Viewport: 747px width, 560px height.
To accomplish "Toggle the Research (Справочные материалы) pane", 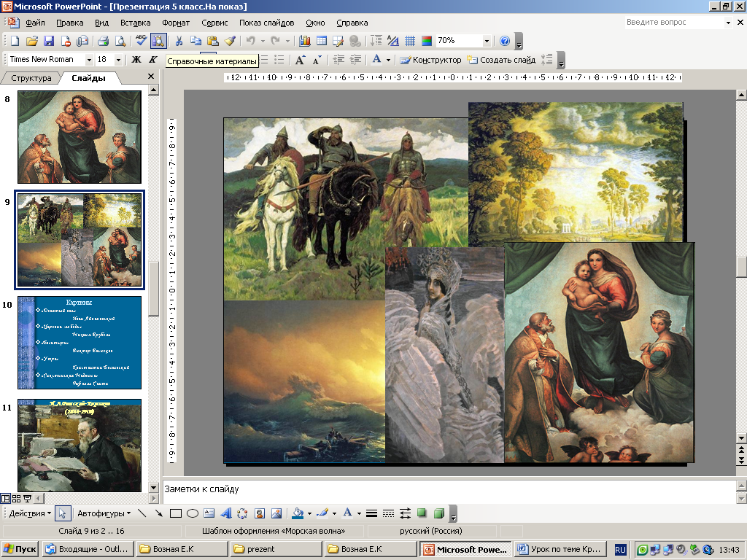I will pos(158,41).
